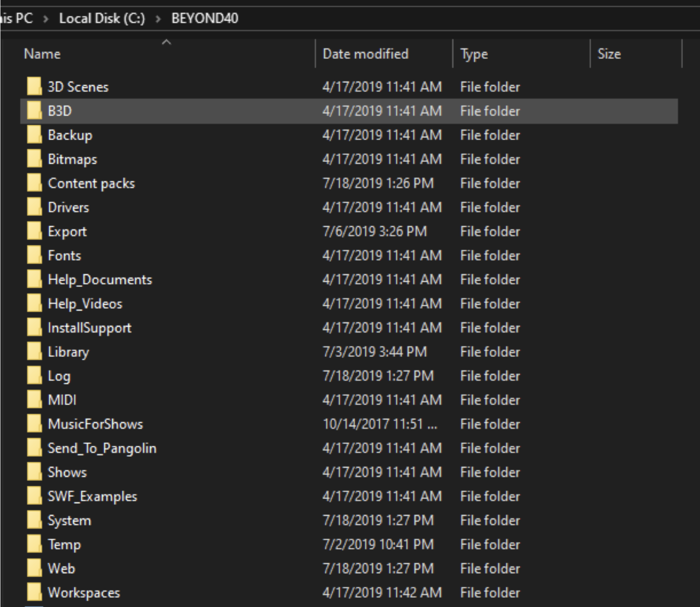The height and width of the screenshot is (607, 700).
Task: Sort by Date modified column header
Action: [365, 54]
